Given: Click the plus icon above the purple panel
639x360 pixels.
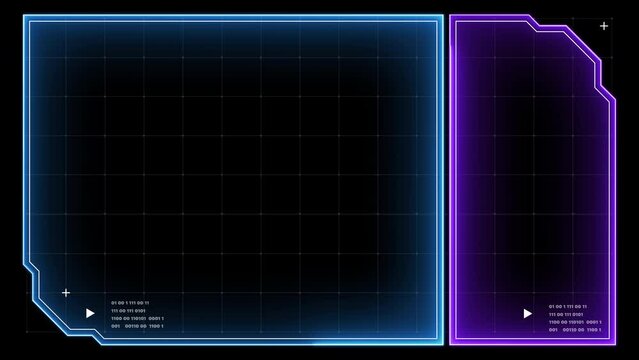Looking at the screenshot, I should click(x=604, y=26).
